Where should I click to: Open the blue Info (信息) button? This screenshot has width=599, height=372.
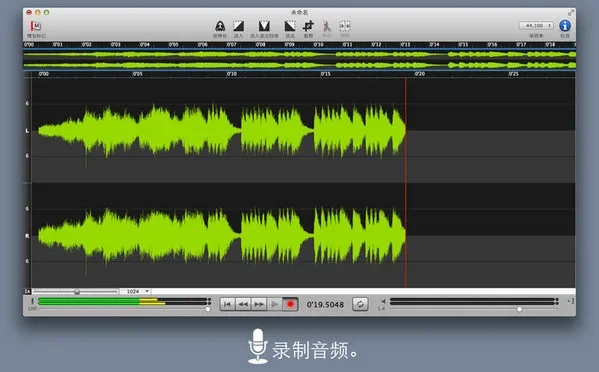[565, 26]
